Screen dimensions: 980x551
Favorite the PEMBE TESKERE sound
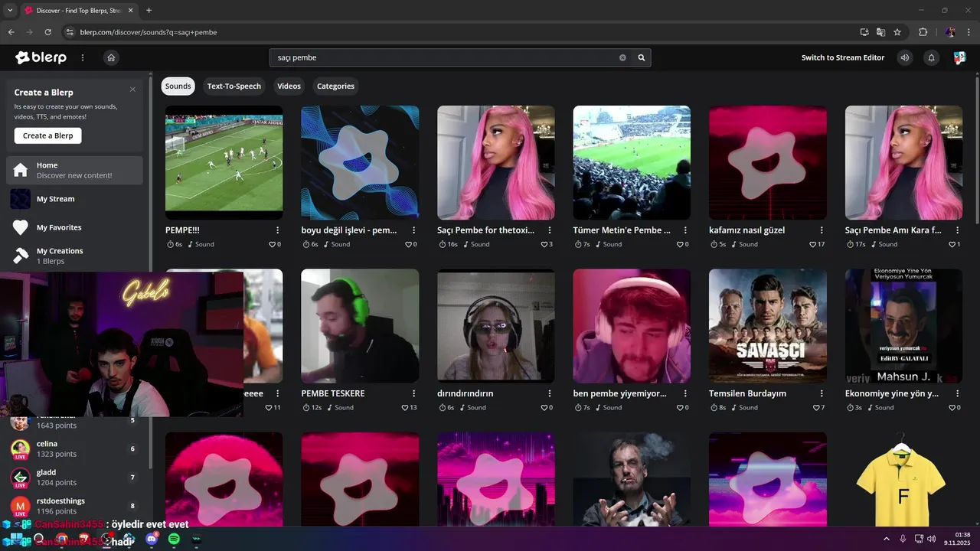(x=405, y=407)
